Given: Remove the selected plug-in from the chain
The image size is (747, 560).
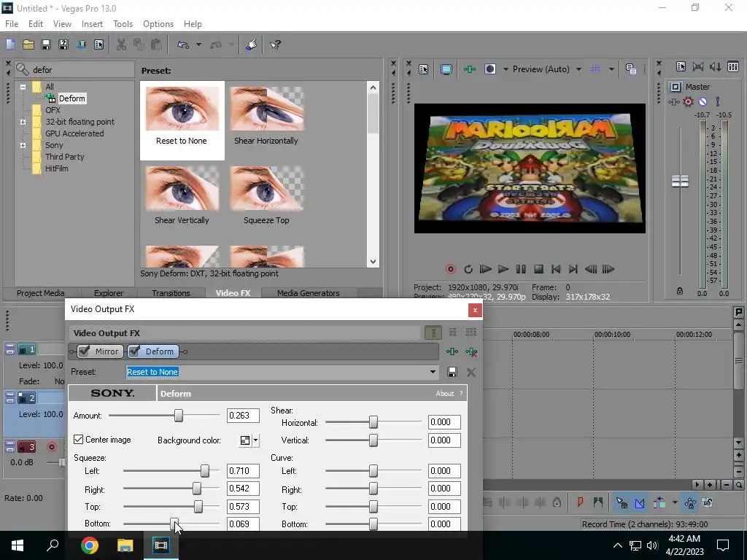Looking at the screenshot, I should [x=471, y=351].
